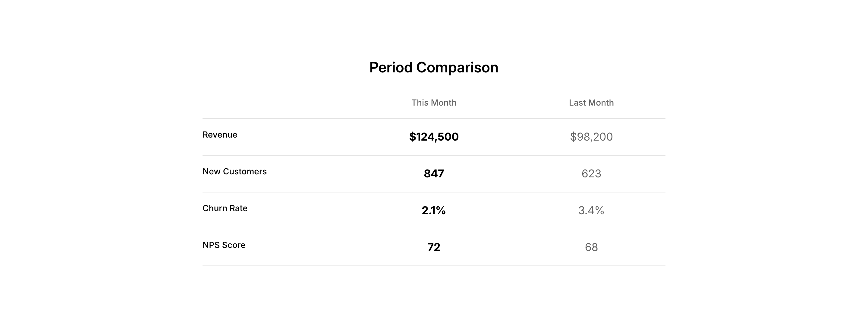The height and width of the screenshot is (324, 868).
Task: Select last month's NPS score 68
Action: click(591, 247)
